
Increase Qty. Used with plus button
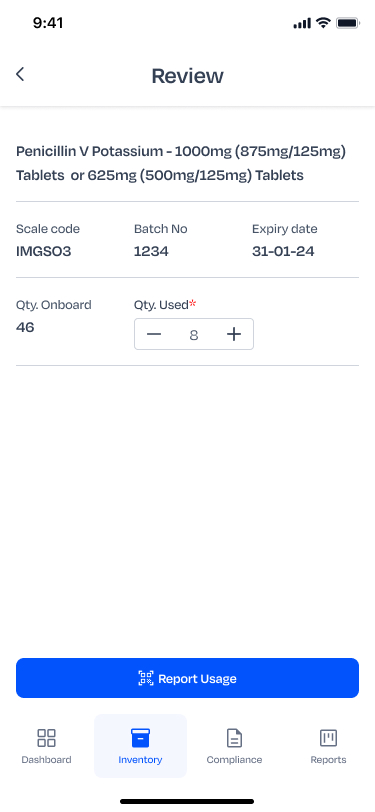(x=234, y=335)
